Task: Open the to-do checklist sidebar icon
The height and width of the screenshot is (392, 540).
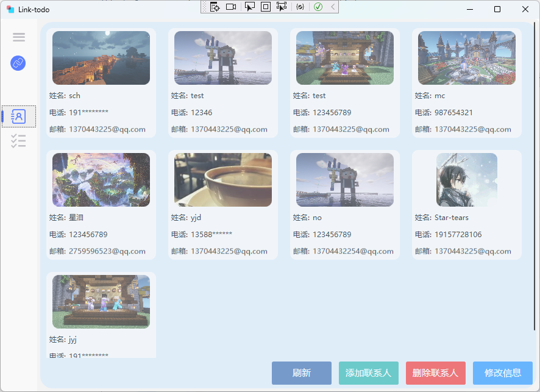Action: click(x=19, y=141)
